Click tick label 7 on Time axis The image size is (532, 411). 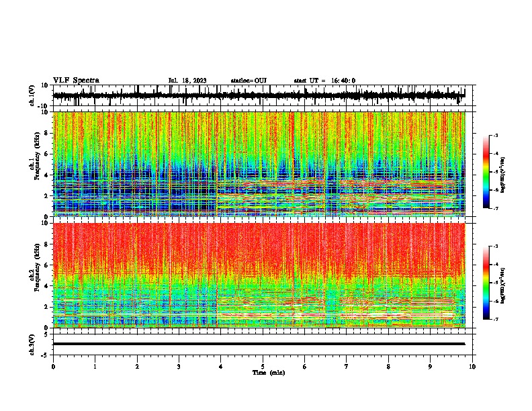pyautogui.click(x=347, y=367)
